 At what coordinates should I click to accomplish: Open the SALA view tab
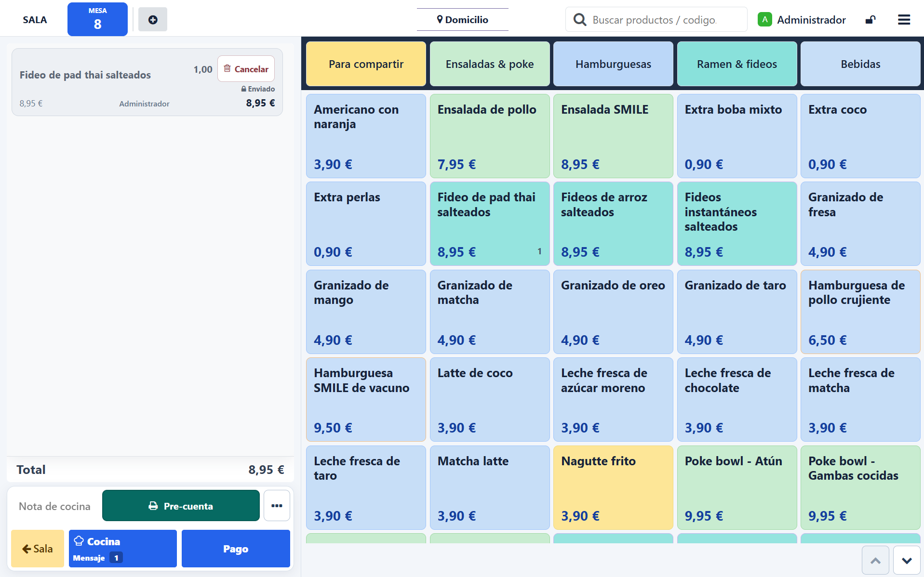click(35, 20)
